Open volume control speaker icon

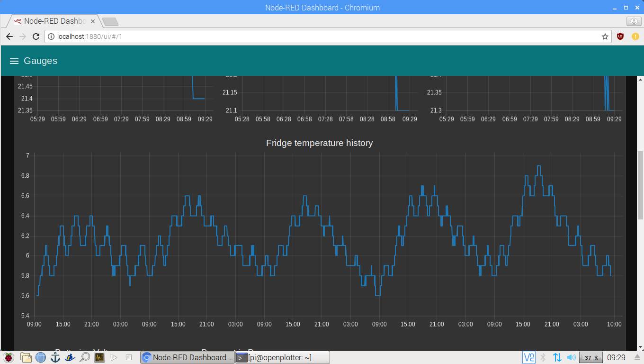point(572,357)
